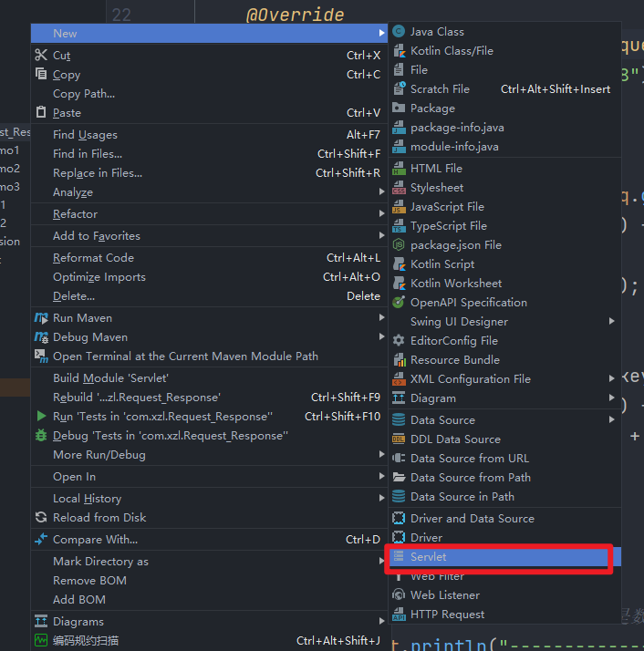Expand the Diagrams submenu arrow
Image resolution: width=644 pixels, height=651 pixels.
coord(381,621)
